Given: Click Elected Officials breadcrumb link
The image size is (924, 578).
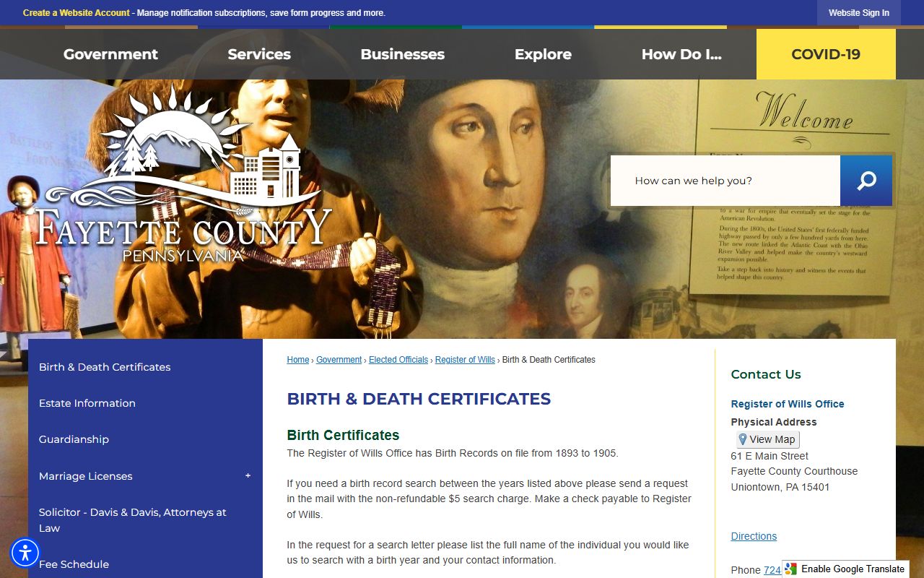Looking at the screenshot, I should tap(398, 360).
